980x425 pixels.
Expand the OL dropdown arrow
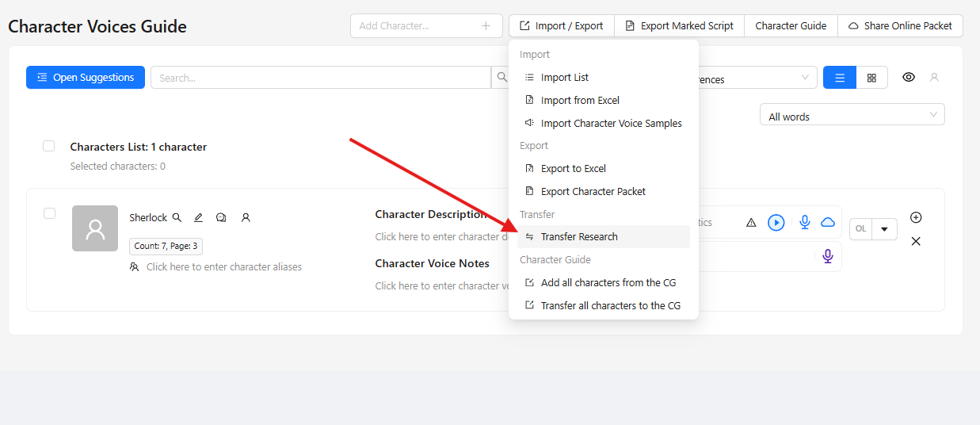tap(884, 229)
